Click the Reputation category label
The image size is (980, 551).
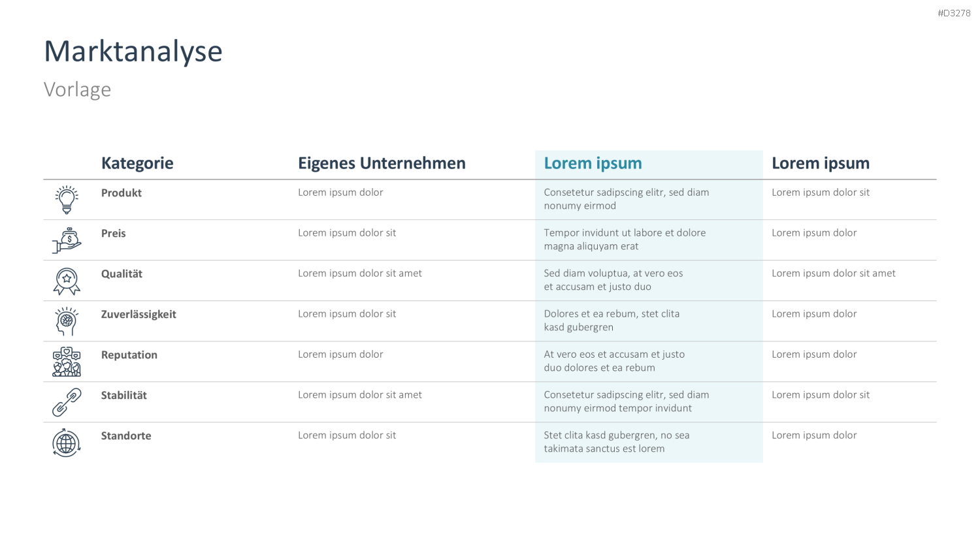(129, 355)
